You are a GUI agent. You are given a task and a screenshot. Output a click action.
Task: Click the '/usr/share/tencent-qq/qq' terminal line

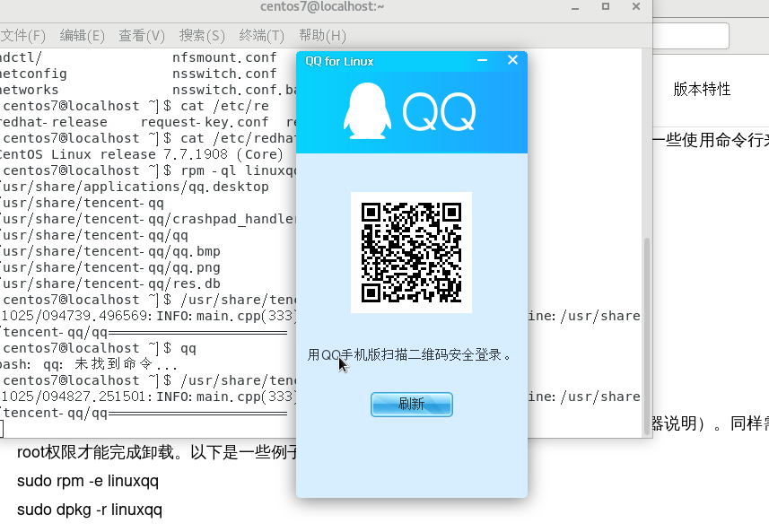[93, 235]
